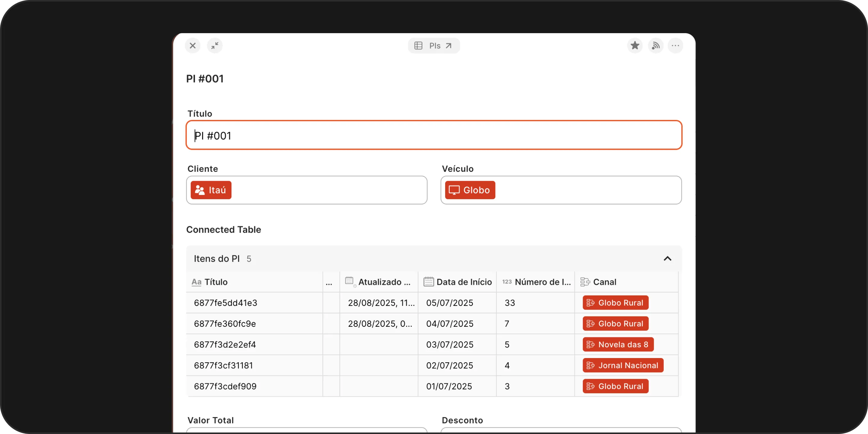
Task: Collapse the Itens do PI table
Action: click(667, 259)
